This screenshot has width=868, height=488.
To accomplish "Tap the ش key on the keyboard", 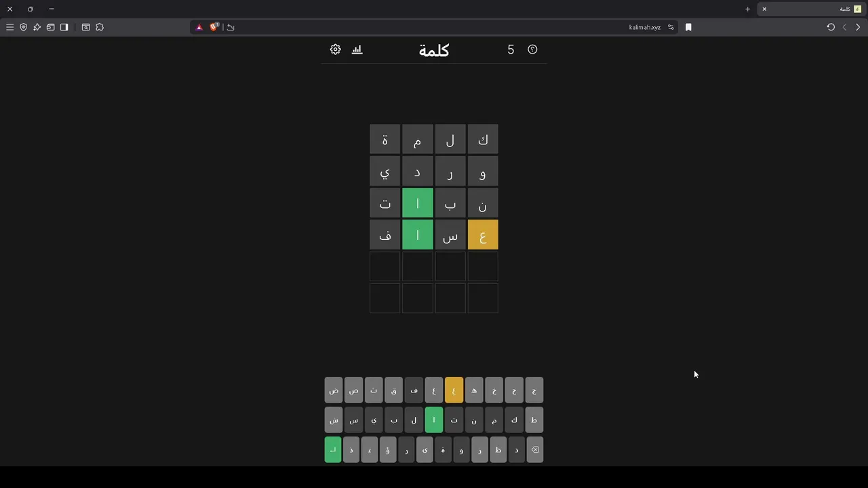I will pos(334,420).
